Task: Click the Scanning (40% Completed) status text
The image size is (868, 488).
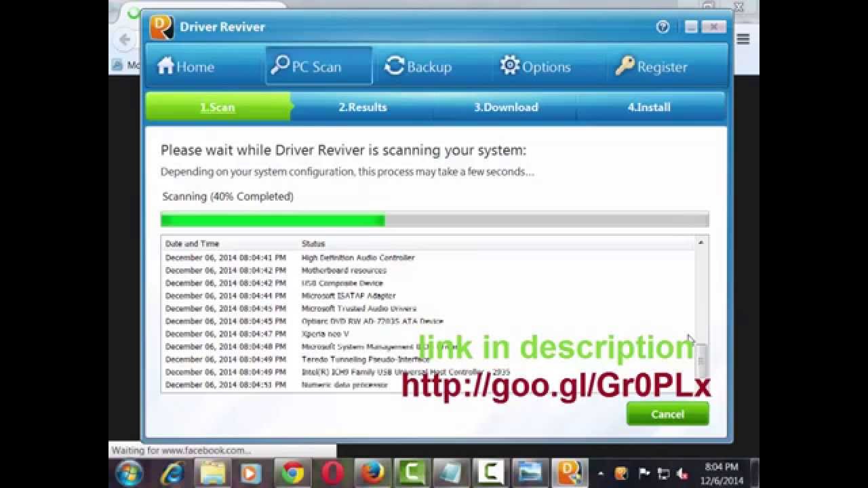Action: tap(228, 197)
